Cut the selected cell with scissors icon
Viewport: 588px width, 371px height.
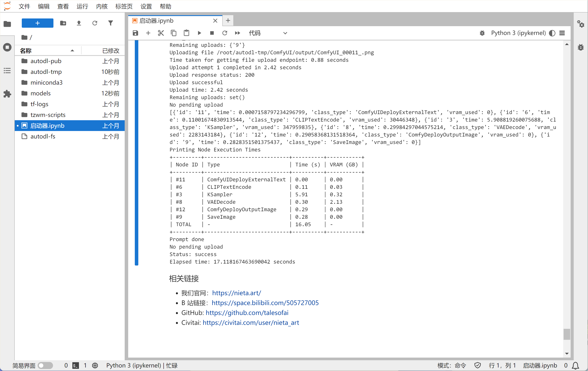(161, 33)
